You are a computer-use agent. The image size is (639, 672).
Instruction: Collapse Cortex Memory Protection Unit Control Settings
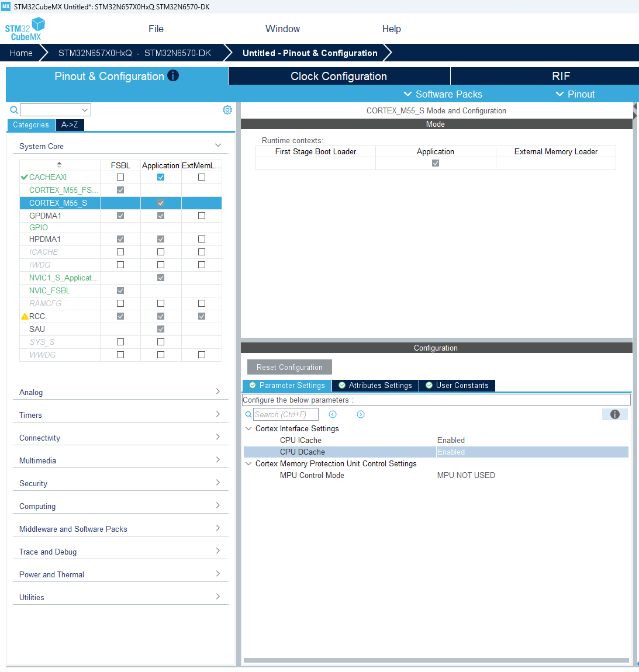pos(248,464)
